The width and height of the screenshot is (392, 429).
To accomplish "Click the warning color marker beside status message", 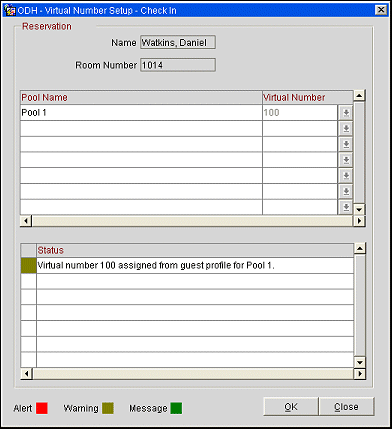I will click(x=28, y=266).
